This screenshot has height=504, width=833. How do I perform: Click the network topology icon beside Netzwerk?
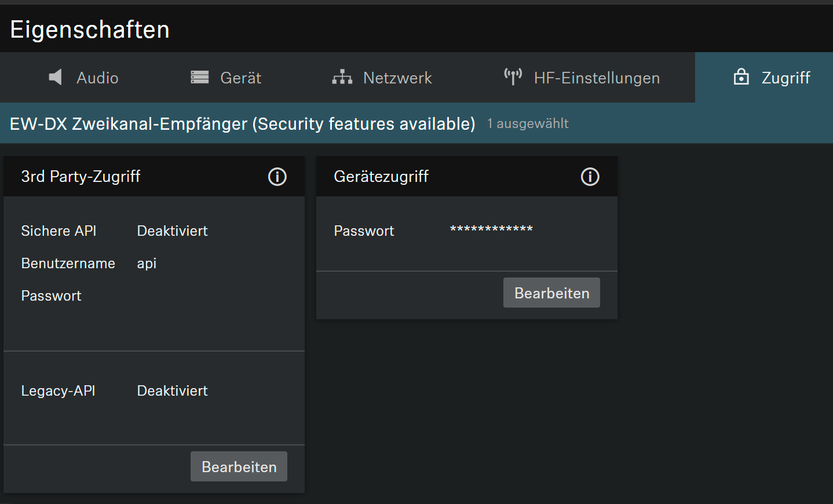(x=342, y=77)
